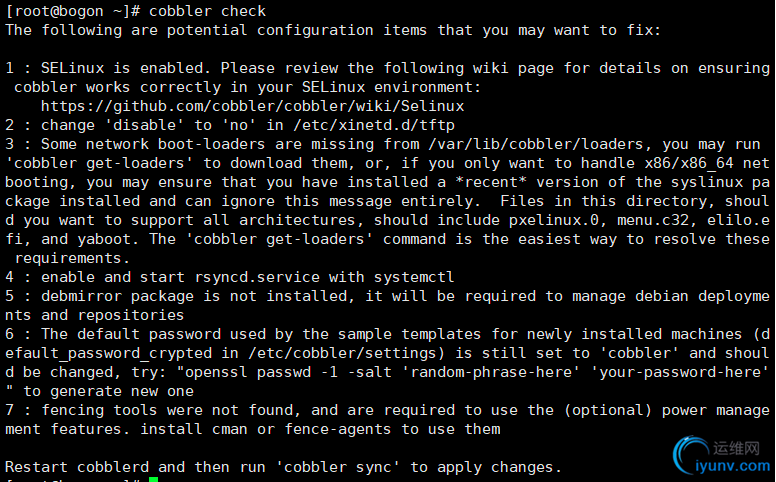Image resolution: width=776 pixels, height=482 pixels.
Task: Click the [root@bogon ~]# prompt at top
Action: coord(73,11)
